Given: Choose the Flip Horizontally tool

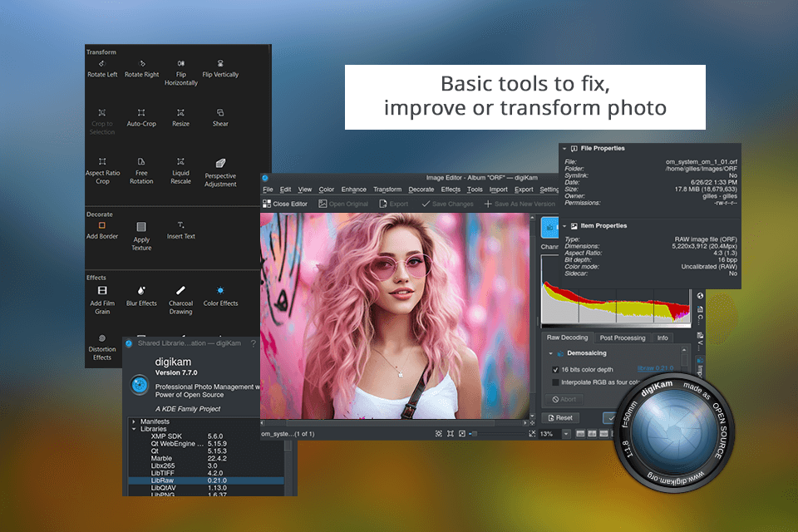Looking at the screenshot, I should coord(180,73).
